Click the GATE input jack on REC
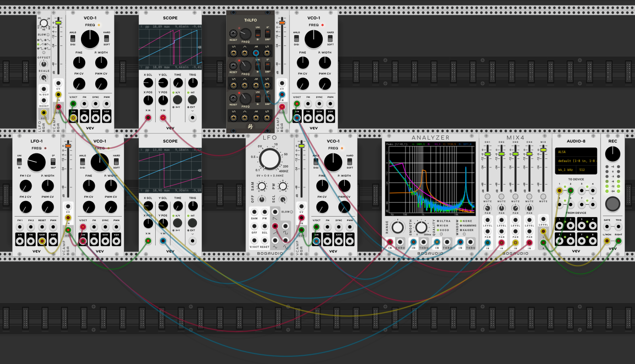Image resolution: width=635 pixels, height=364 pixels. [x=607, y=226]
